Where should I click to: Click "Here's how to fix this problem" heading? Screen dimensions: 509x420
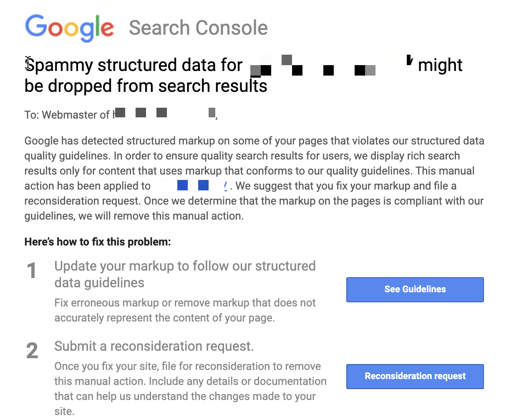tap(98, 242)
